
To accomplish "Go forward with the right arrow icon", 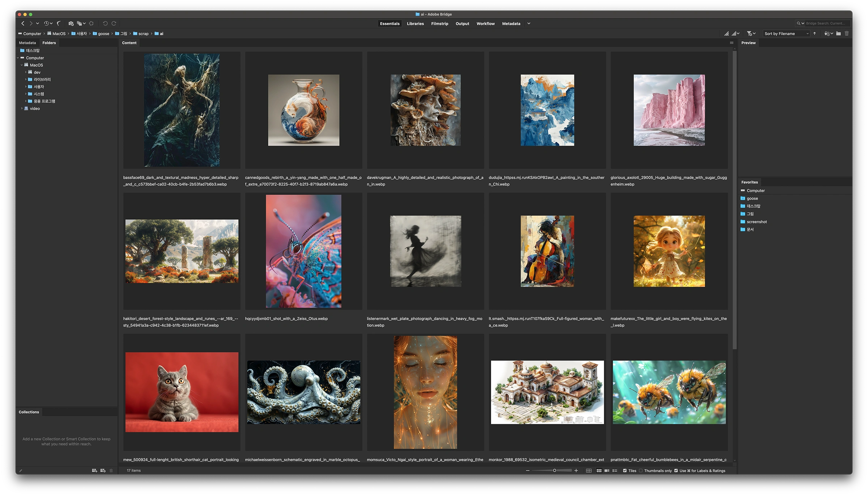I will coord(31,24).
